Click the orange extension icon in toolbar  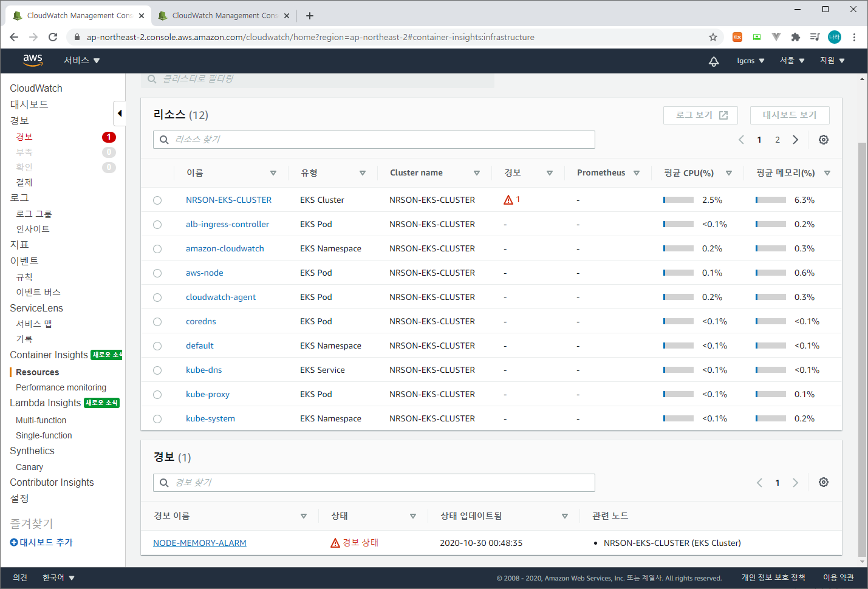tap(737, 37)
